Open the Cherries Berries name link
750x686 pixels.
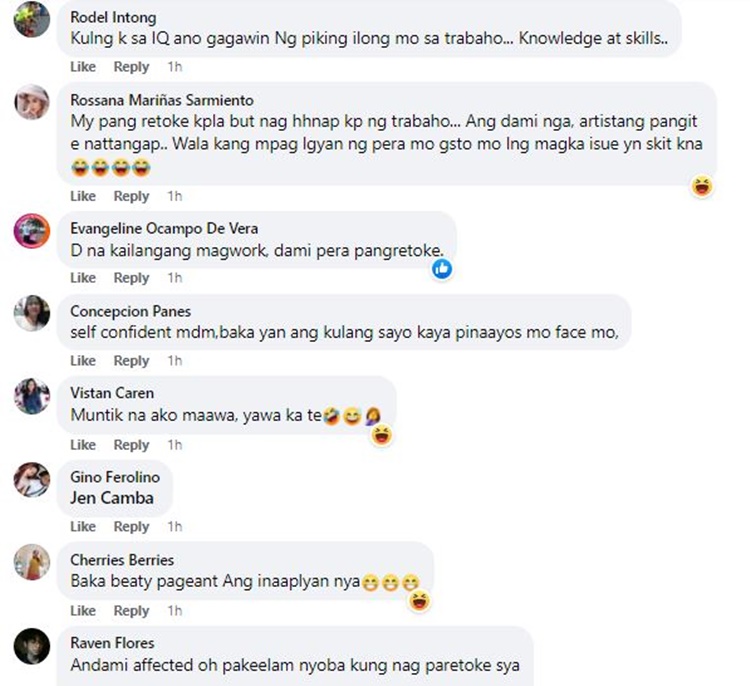coord(122,560)
